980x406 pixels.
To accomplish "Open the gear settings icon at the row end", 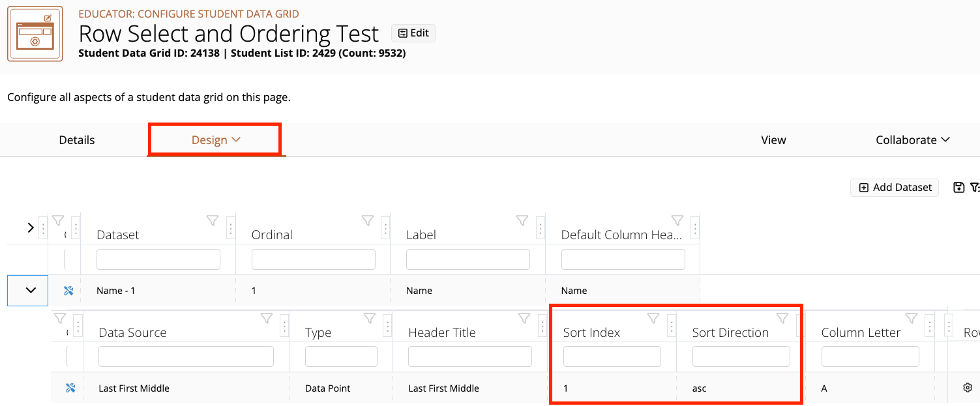I will 969,388.
